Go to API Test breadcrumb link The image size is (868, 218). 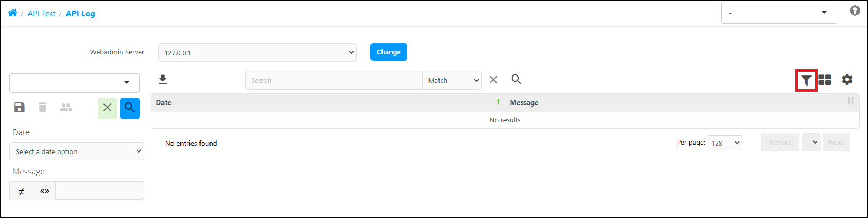42,14
